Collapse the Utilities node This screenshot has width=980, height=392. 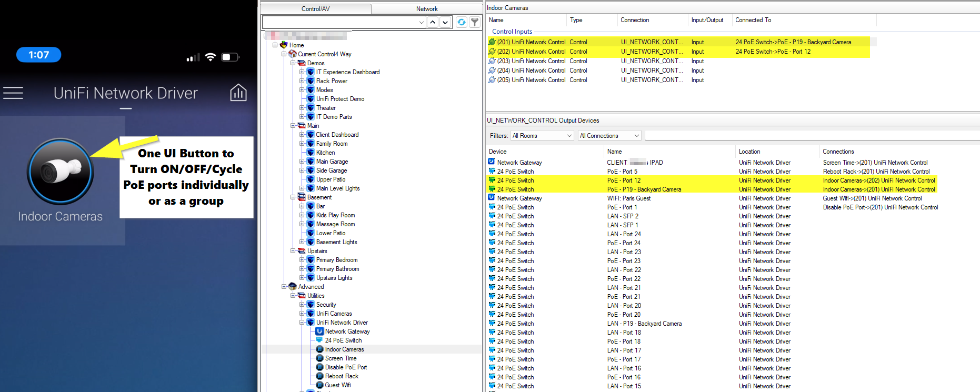point(293,296)
